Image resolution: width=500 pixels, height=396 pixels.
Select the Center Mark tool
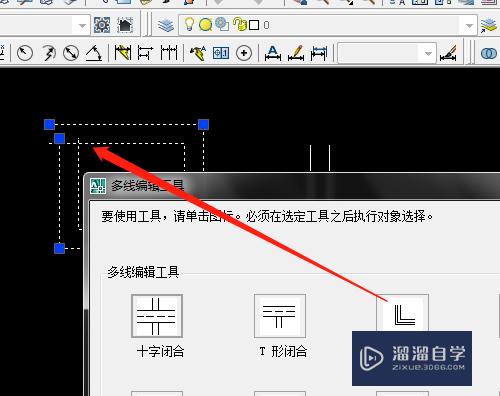pos(244,53)
